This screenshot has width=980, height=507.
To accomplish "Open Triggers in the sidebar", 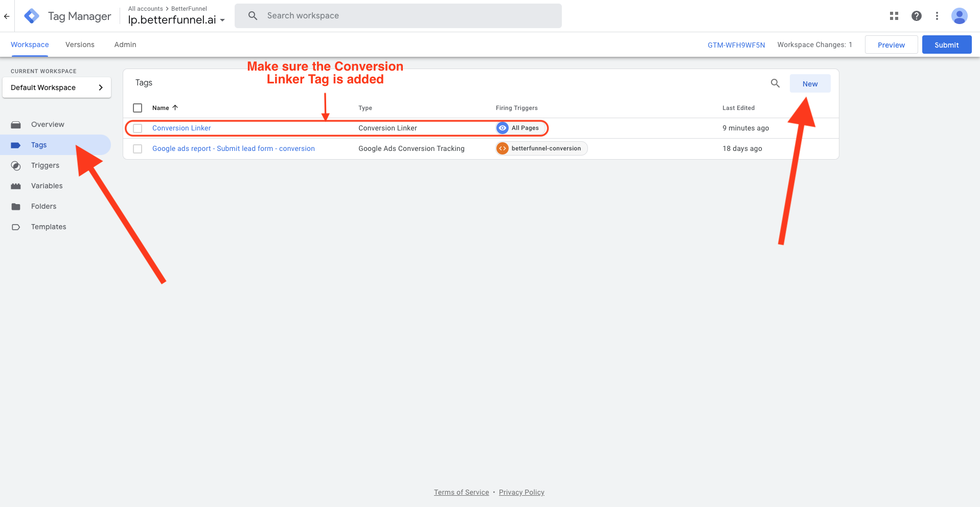I will (45, 165).
